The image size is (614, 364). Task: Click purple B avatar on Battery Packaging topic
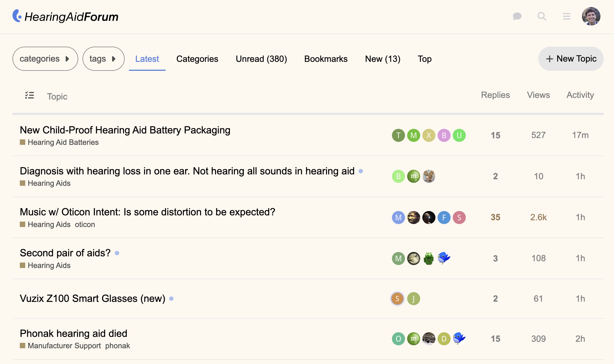[444, 135]
